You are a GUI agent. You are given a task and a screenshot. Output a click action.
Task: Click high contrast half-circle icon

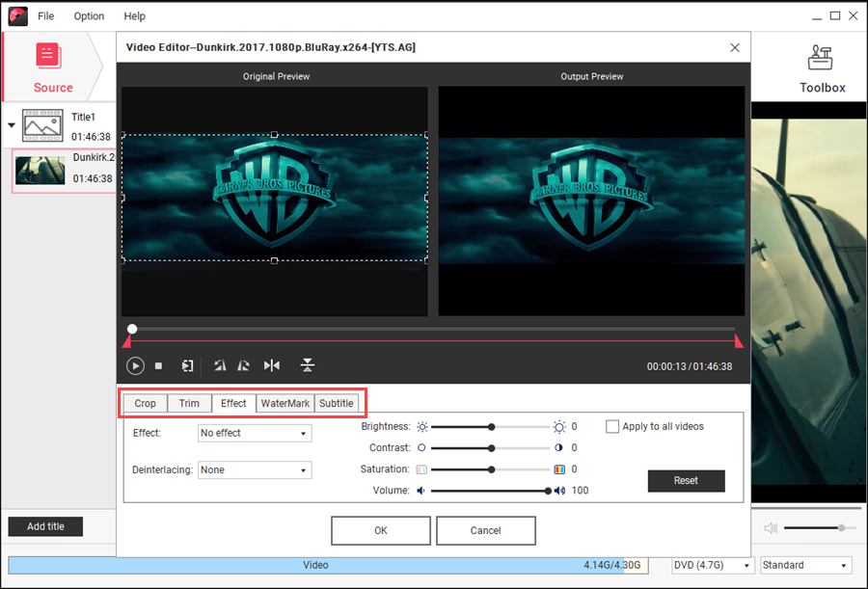click(558, 448)
